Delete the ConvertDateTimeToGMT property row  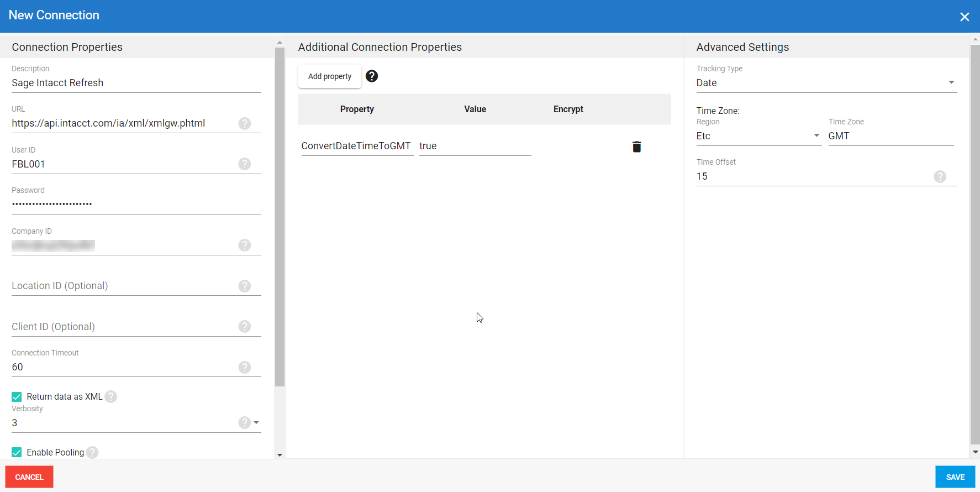coord(636,146)
